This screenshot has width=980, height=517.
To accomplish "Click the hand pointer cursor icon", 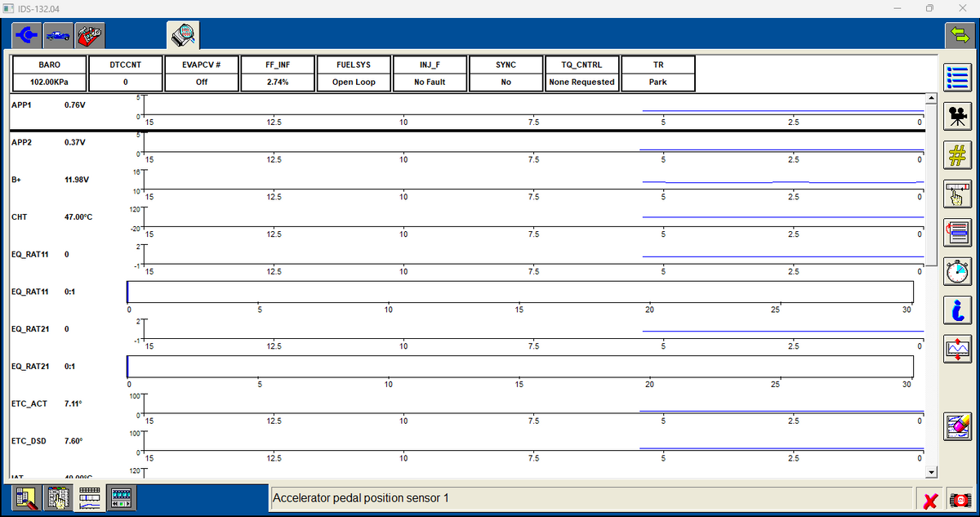I will (957, 193).
